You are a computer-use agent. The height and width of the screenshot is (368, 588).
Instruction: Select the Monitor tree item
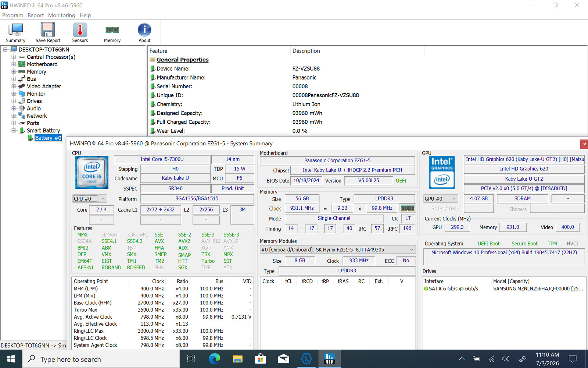click(x=36, y=93)
